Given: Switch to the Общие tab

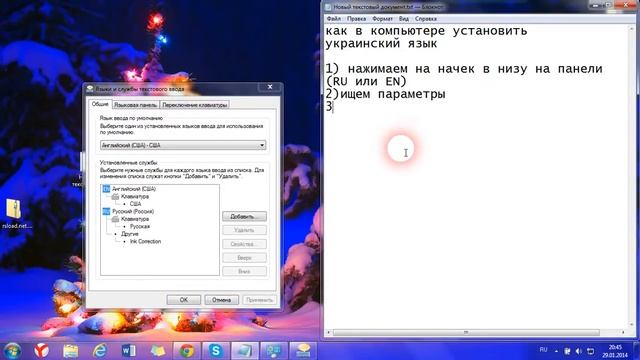Looking at the screenshot, I should (100, 104).
